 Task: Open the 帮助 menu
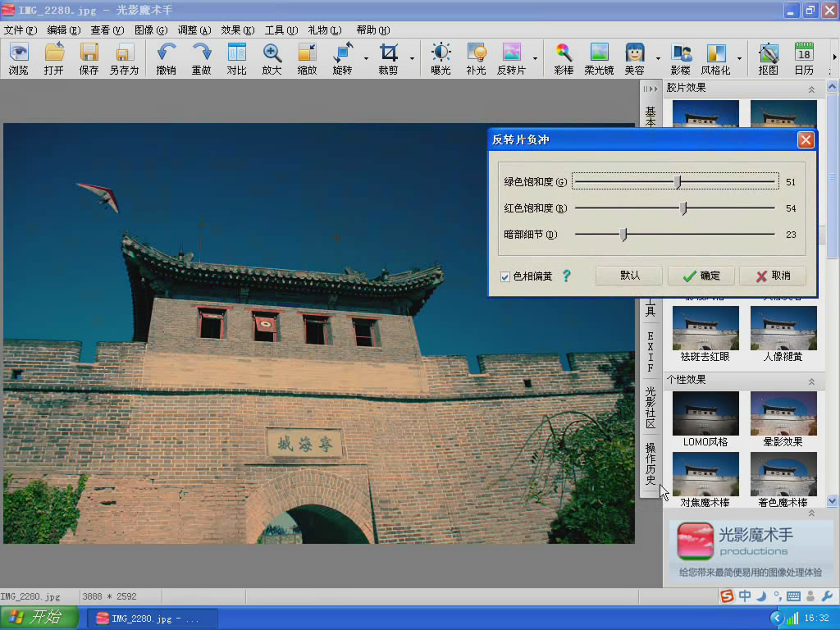coord(373,30)
